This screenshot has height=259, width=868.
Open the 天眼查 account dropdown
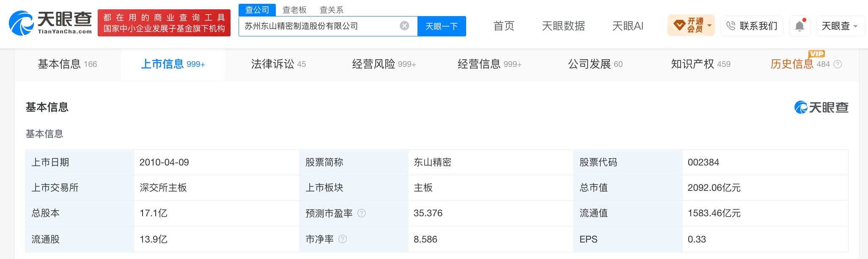840,26
